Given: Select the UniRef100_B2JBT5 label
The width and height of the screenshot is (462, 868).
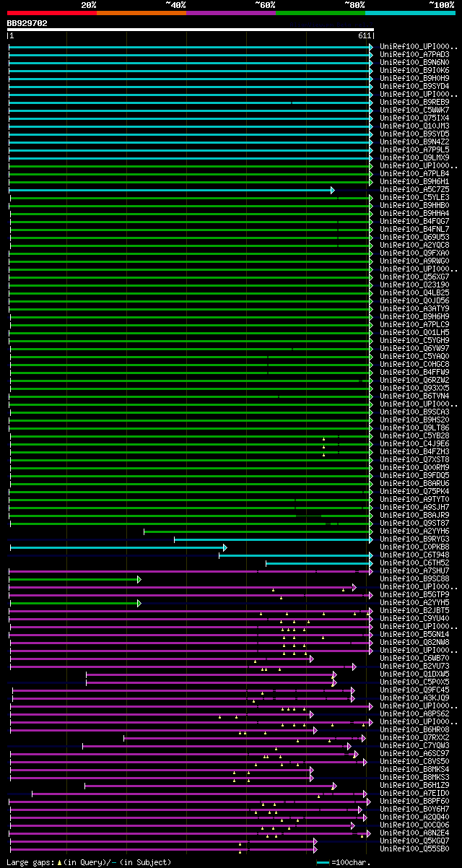Looking at the screenshot, I should 415,610.
